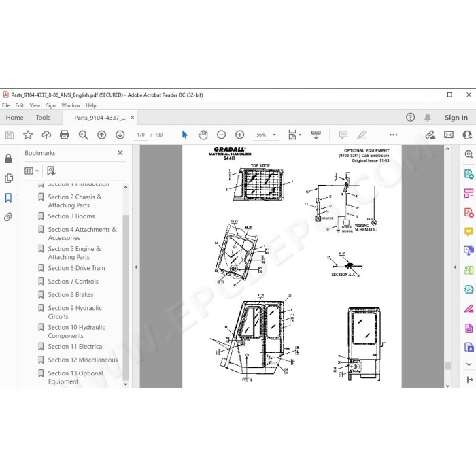Add a sticky note comment
Image resolution: width=476 pixels, height=476 pixels.
[x=343, y=135]
